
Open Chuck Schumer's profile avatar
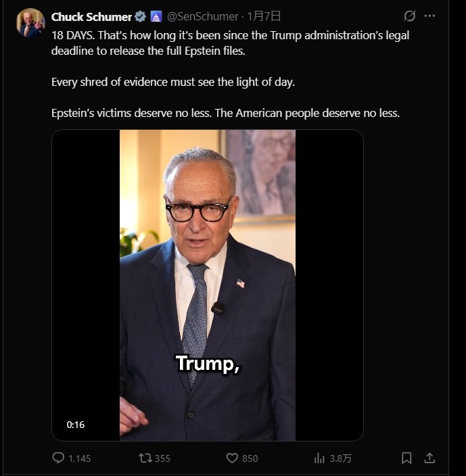pos(30,23)
